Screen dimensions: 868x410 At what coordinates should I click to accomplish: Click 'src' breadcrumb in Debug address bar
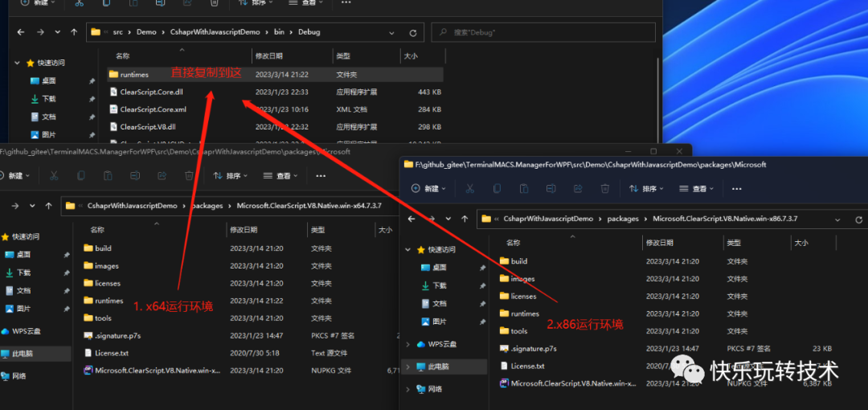[117, 32]
